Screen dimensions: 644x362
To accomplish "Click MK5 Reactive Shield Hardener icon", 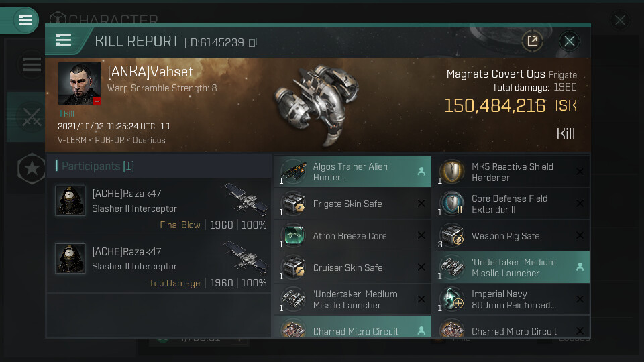I will (451, 171).
